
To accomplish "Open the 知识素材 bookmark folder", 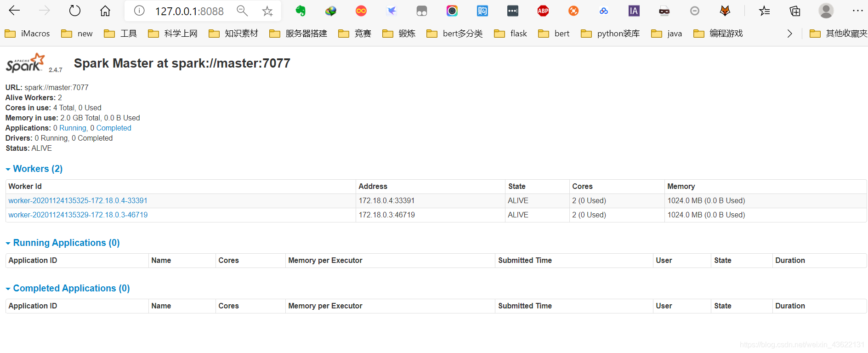I will (233, 34).
